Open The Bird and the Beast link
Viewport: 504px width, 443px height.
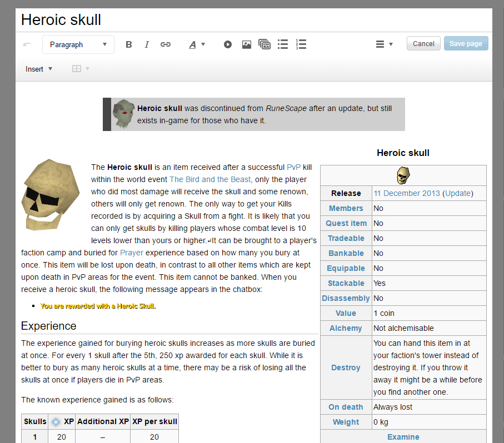click(210, 179)
